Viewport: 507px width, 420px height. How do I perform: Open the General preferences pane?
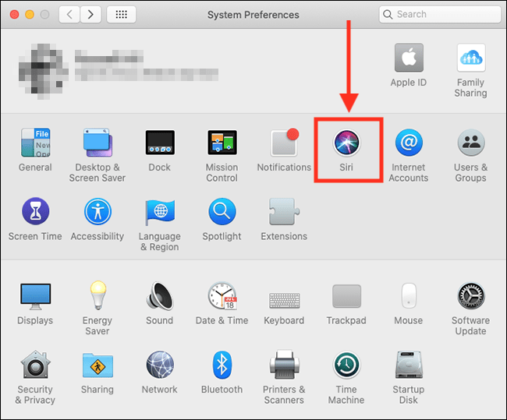(x=35, y=143)
